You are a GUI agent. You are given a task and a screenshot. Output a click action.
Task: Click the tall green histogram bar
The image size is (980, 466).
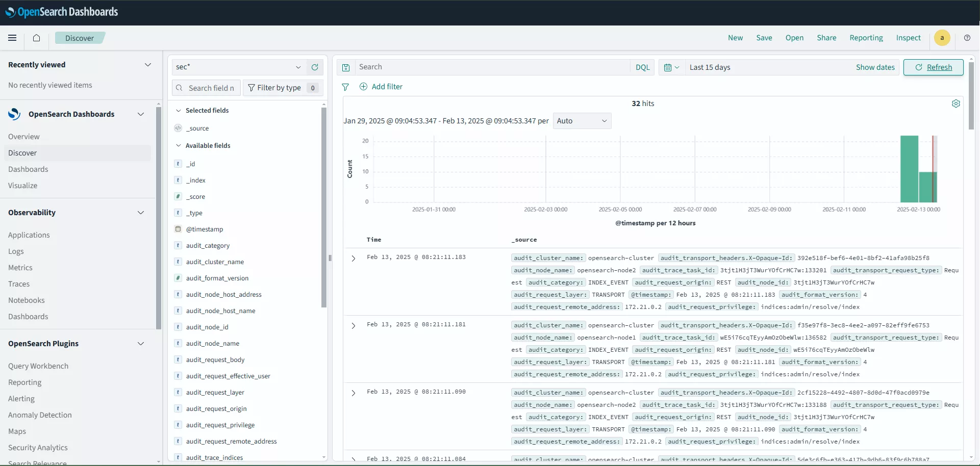click(909, 169)
